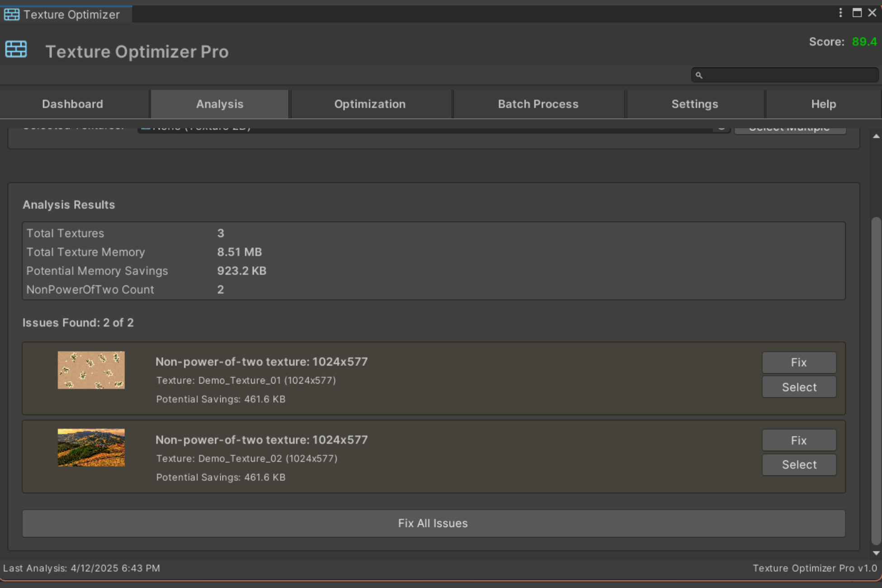Click the Texture: Demo_Texture_02 (1024x577) text

(247, 459)
